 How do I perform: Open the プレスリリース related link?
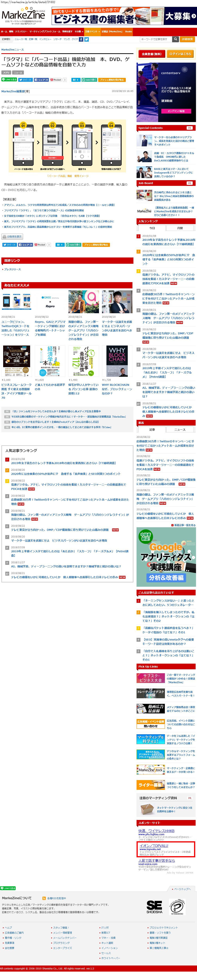point(12,269)
